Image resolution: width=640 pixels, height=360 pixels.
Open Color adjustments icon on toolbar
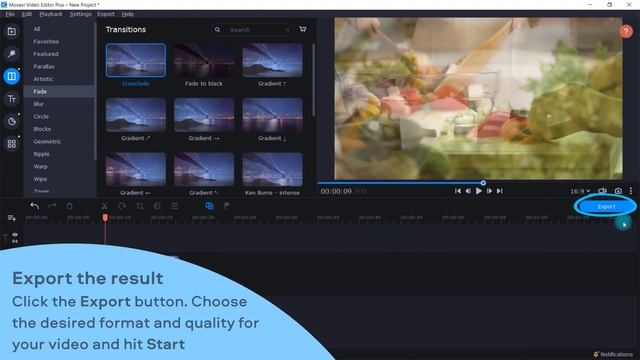pos(157,206)
